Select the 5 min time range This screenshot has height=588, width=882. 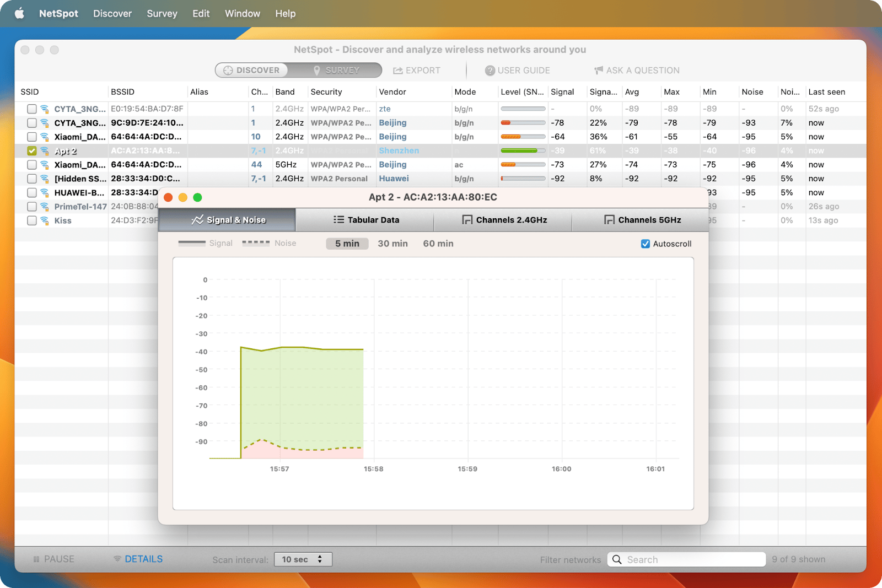tap(347, 244)
